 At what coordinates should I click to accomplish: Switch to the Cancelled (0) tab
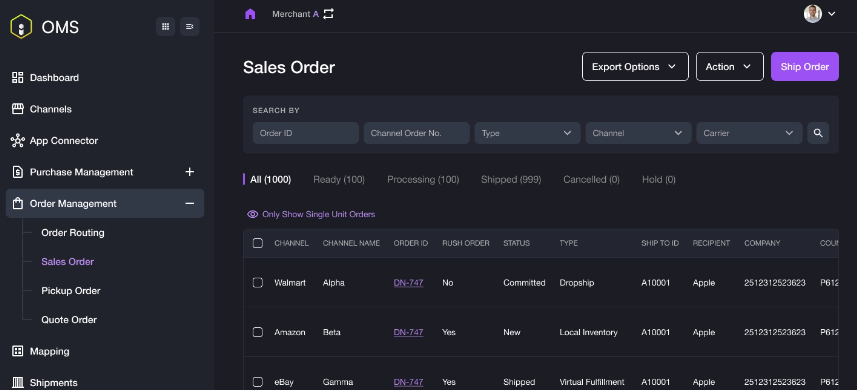(x=591, y=179)
